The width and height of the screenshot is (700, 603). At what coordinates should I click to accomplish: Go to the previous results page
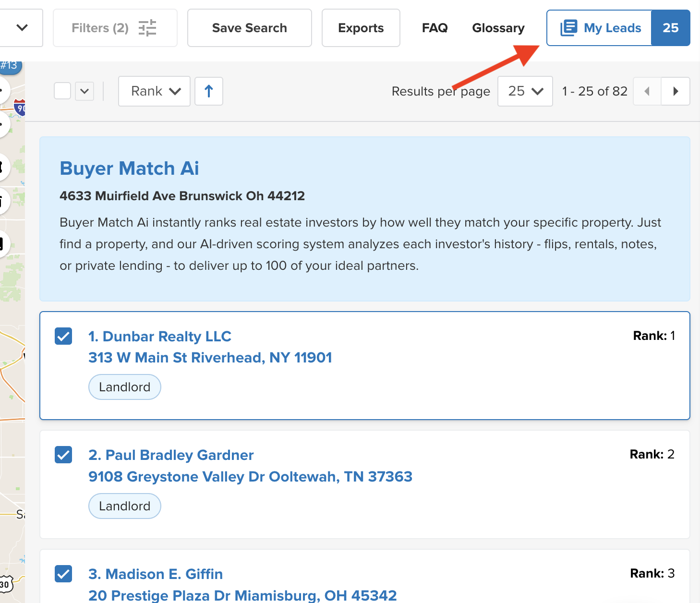(647, 91)
